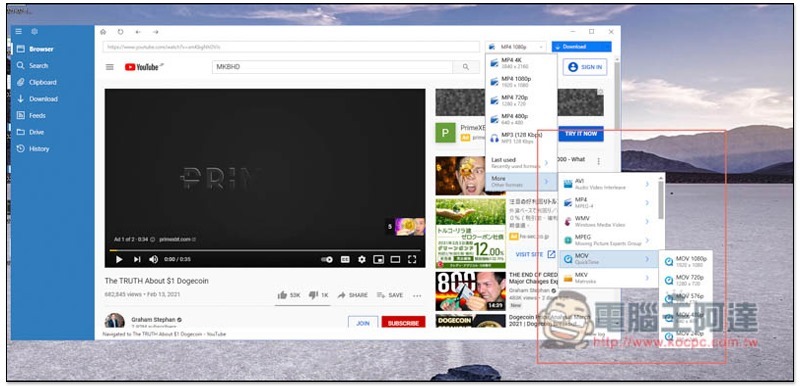The image size is (800, 386).
Task: Expand the WMV Windows Media Video submenu
Action: coord(608,221)
